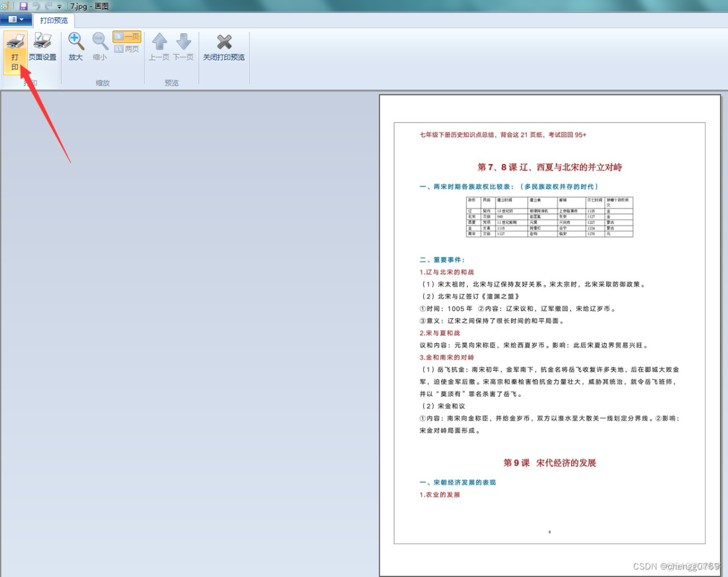The width and height of the screenshot is (728, 577).
Task: Open the blue Paint file menu dropdown
Action: click(x=16, y=20)
